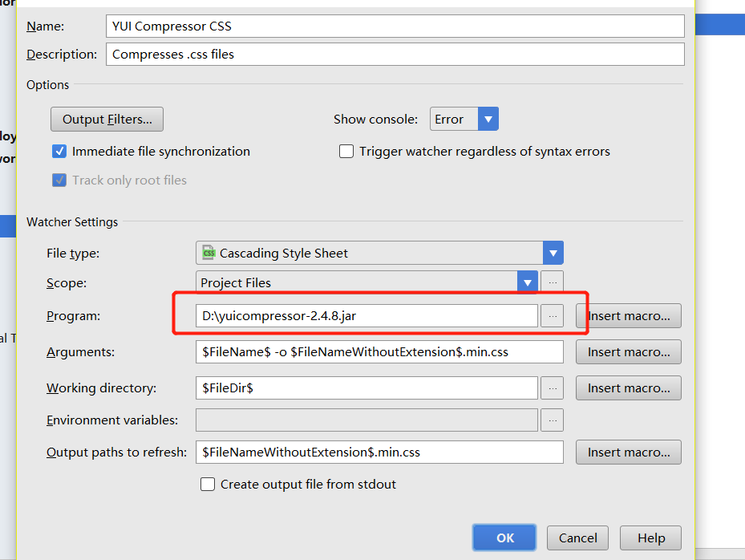
Task: Click the Description input field
Action: coord(395,55)
